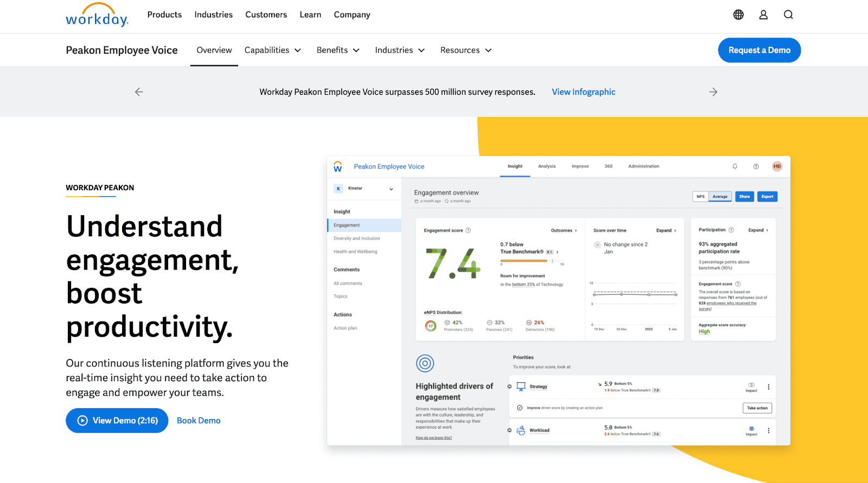Select Engagement in Insight sidebar
The width and height of the screenshot is (868, 483).
(365, 226)
